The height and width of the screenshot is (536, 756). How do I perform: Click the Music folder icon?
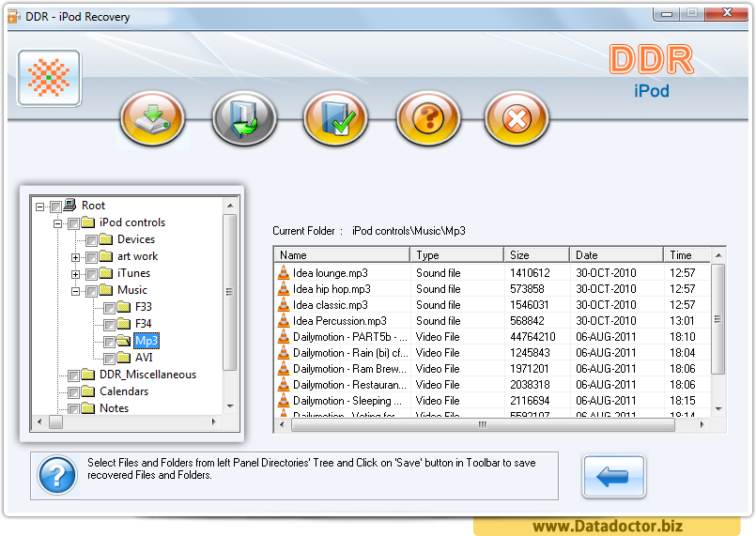coord(105,290)
